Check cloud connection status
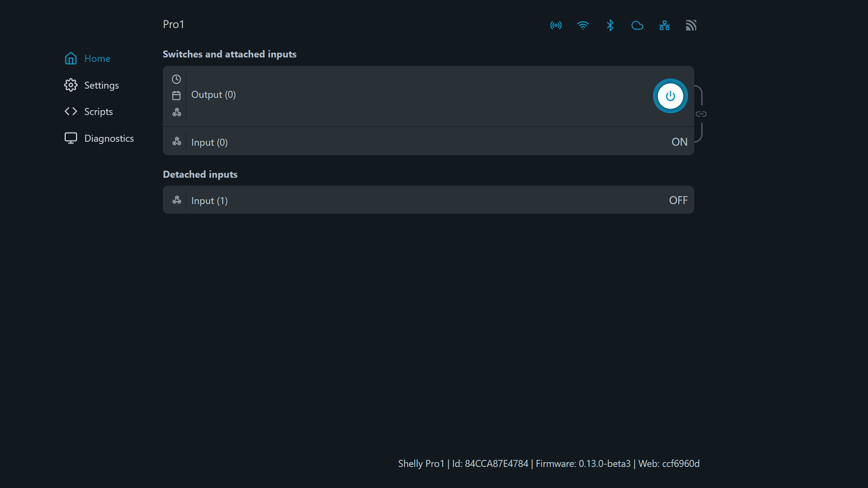The image size is (868, 488). point(637,25)
